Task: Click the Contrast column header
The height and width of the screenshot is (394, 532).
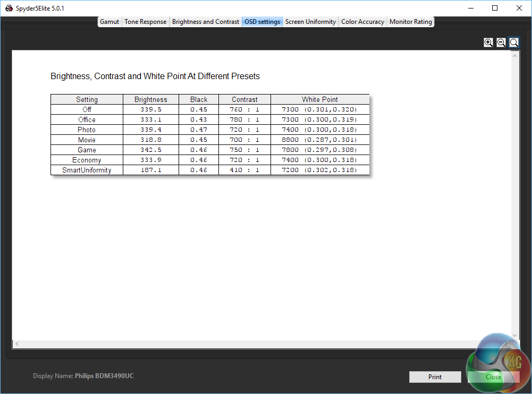Action: pos(244,99)
